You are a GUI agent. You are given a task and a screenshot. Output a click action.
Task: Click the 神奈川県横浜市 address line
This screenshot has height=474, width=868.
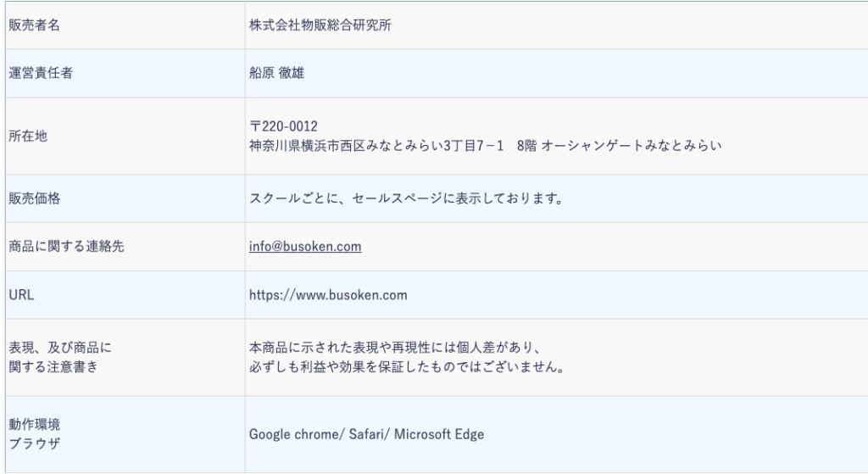tap(484, 145)
